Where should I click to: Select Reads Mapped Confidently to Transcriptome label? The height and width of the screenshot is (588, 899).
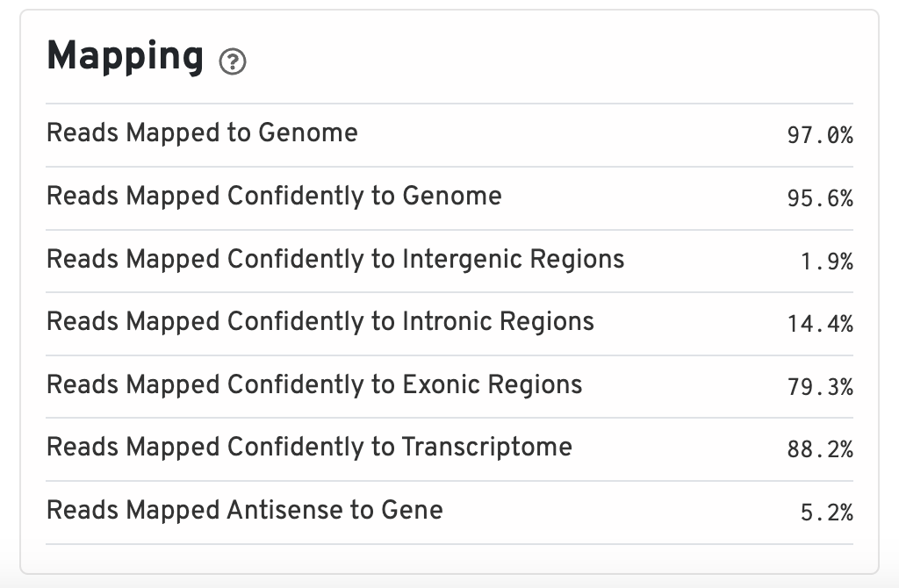309,447
